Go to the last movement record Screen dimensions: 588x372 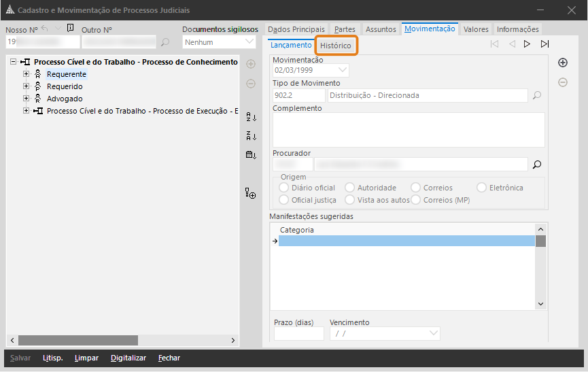tap(544, 44)
